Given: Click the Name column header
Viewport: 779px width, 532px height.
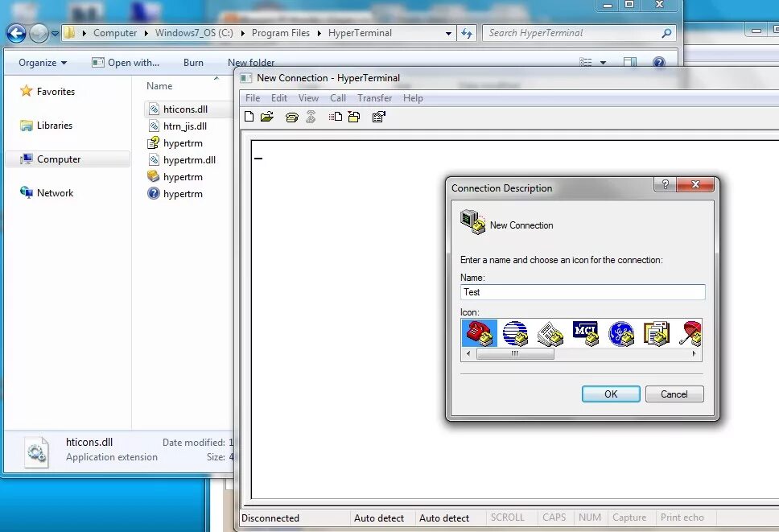Looking at the screenshot, I should pyautogui.click(x=159, y=86).
